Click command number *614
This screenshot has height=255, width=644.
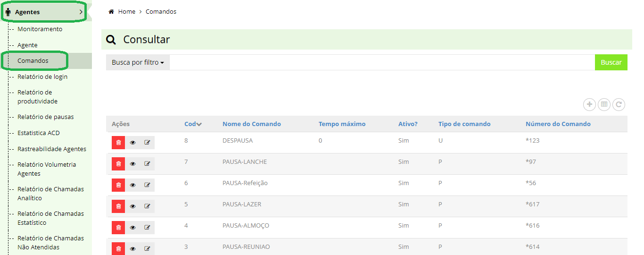click(533, 246)
